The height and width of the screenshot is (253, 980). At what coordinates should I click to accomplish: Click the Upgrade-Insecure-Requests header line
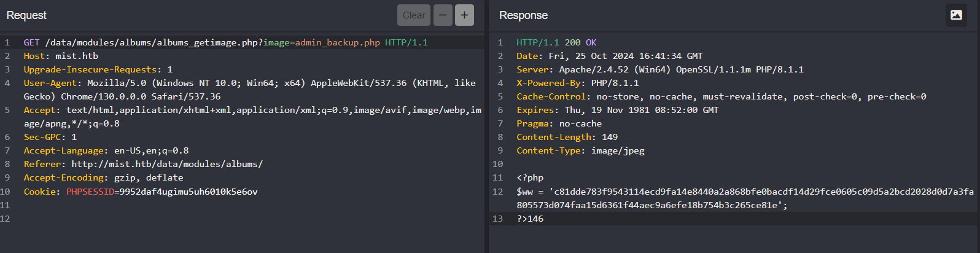pyautogui.click(x=98, y=69)
